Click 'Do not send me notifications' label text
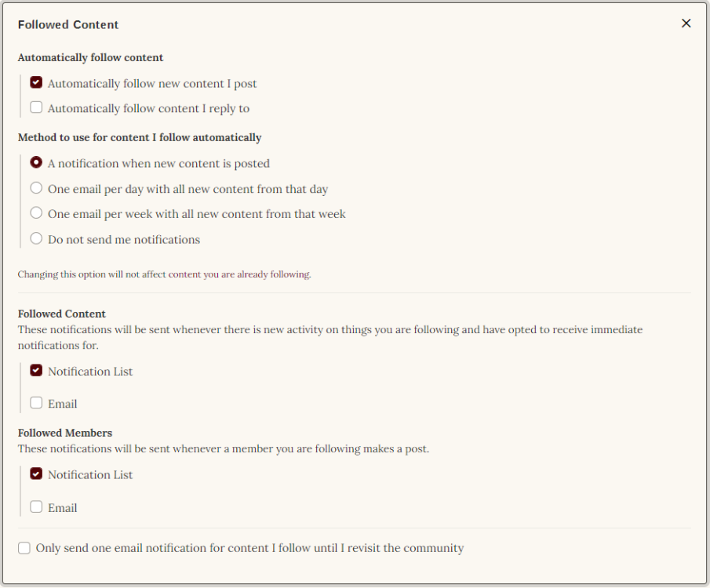The width and height of the screenshot is (710, 588). coord(124,240)
